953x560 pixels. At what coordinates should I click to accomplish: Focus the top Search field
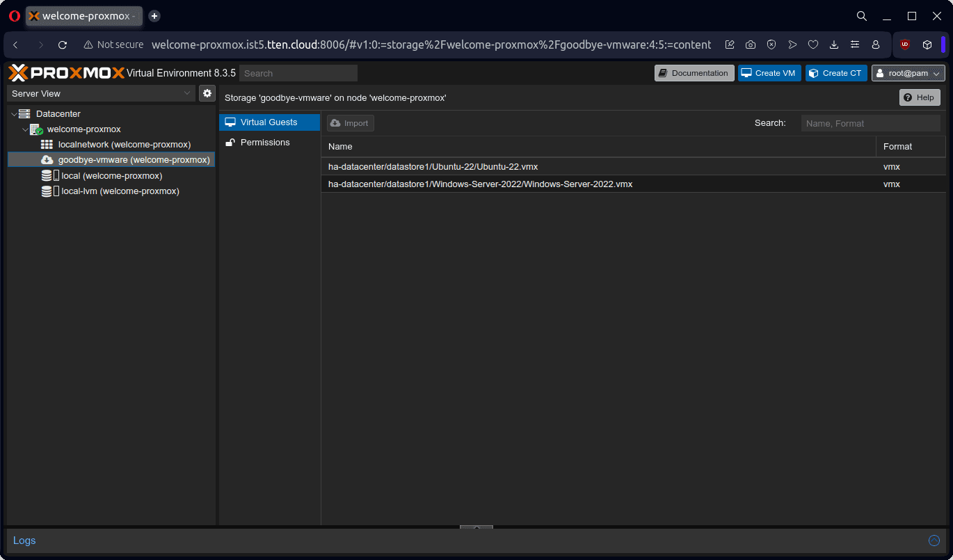298,73
